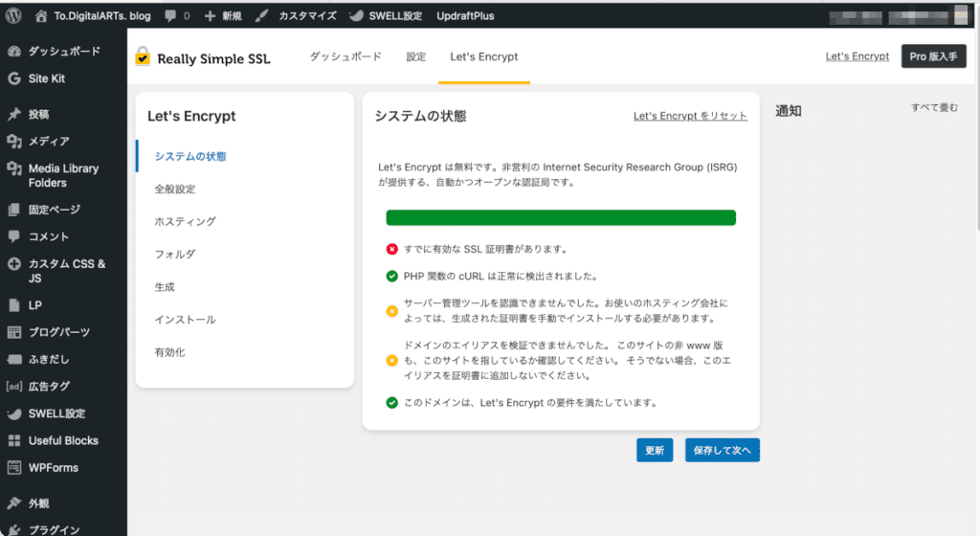The width and height of the screenshot is (980, 536).
Task: Switch to the 設定 plugin tab
Action: tap(415, 56)
